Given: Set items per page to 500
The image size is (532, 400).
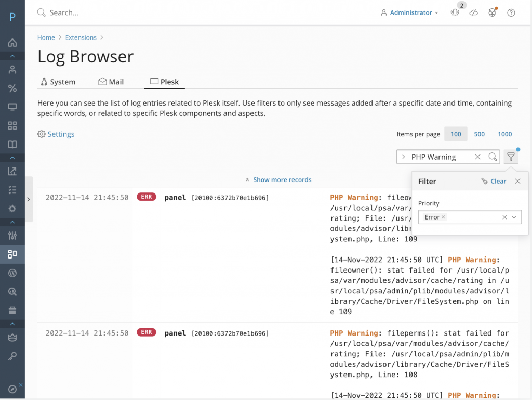Looking at the screenshot, I should [479, 134].
